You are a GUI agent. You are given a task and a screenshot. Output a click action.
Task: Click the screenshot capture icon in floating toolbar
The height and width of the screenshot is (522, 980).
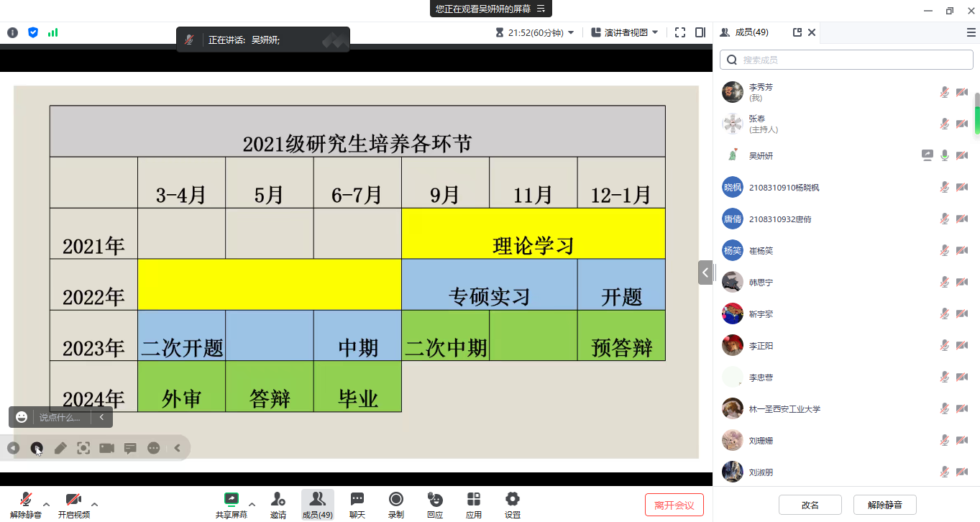(x=83, y=448)
